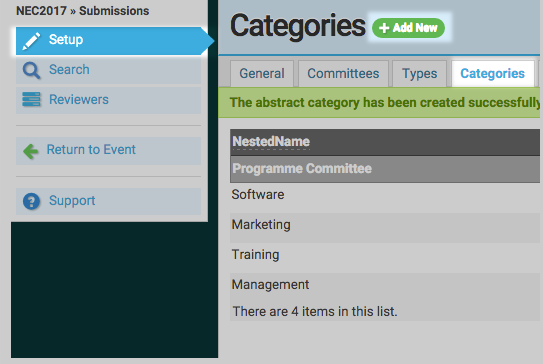Click the Reviewers list icon
This screenshot has width=543, height=364.
coord(32,99)
